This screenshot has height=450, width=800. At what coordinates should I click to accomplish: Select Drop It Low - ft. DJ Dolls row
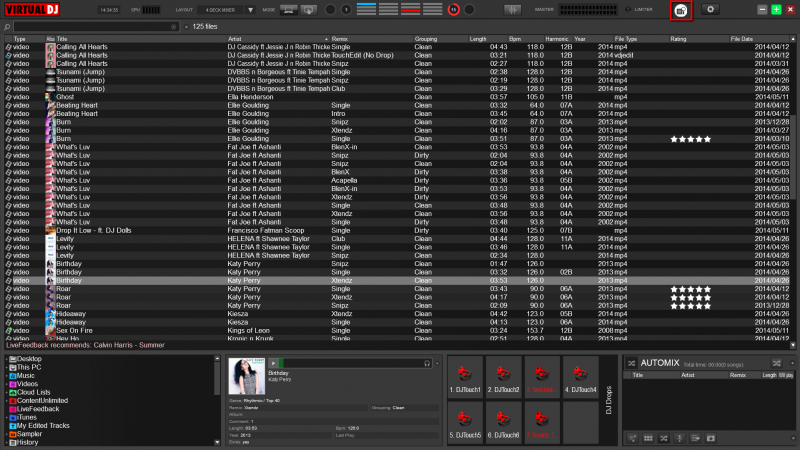coord(397,231)
